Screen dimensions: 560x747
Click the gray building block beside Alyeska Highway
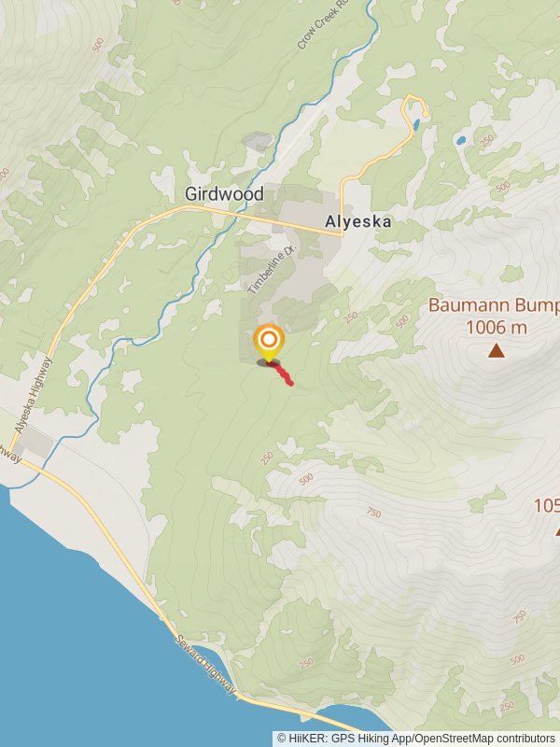[x=36, y=441]
